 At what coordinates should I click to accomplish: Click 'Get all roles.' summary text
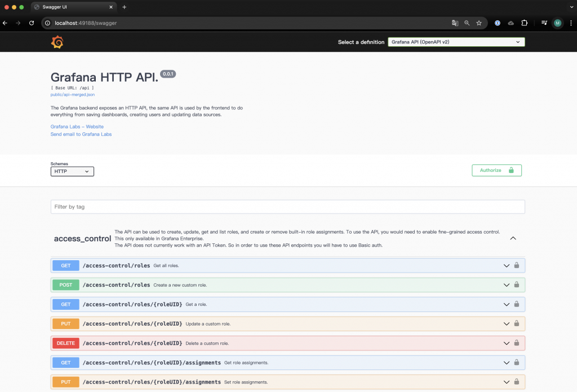point(166,265)
